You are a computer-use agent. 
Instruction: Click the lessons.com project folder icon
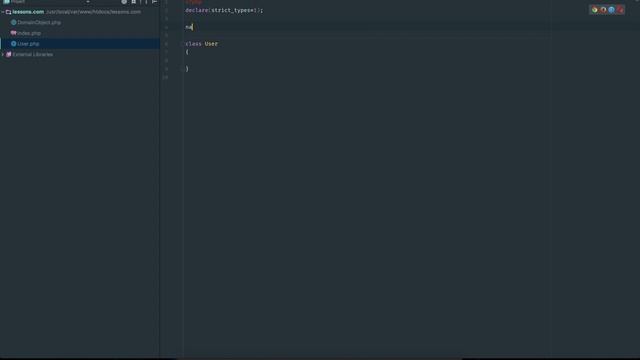pyautogui.click(x=9, y=12)
